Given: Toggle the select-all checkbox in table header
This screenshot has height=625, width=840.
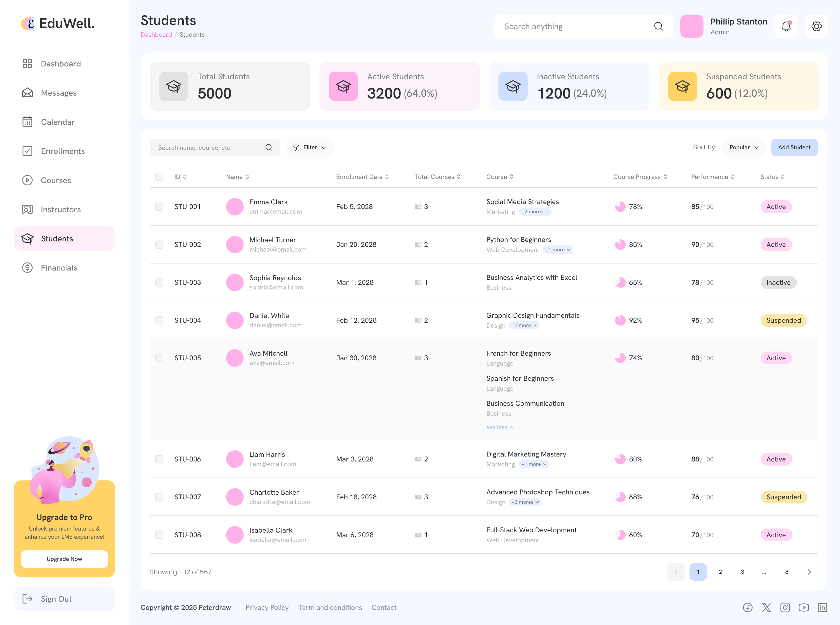Looking at the screenshot, I should tap(159, 177).
